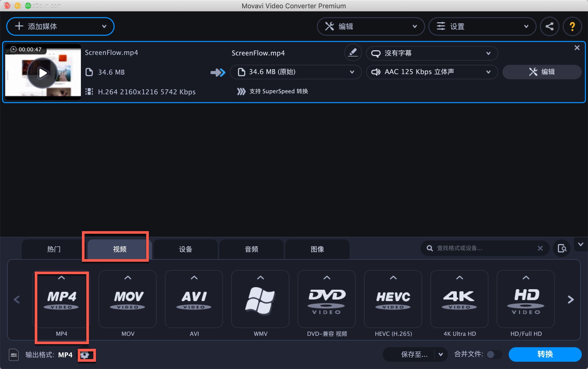
Task: Open the save-to folder dropdown arrow
Action: coord(441,354)
